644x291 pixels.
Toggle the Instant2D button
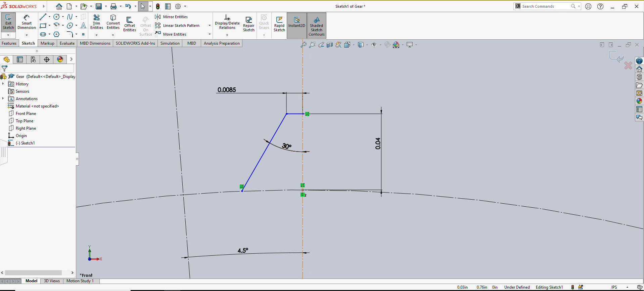296,22
